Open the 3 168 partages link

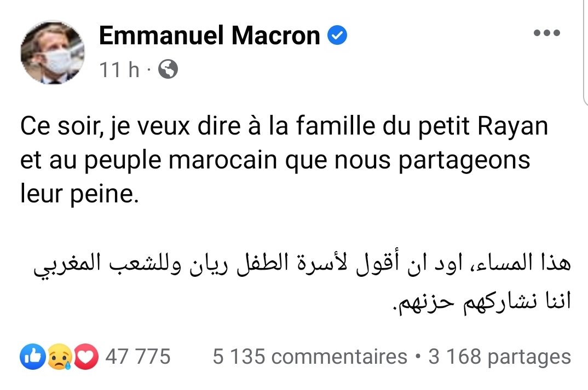pos(499,357)
